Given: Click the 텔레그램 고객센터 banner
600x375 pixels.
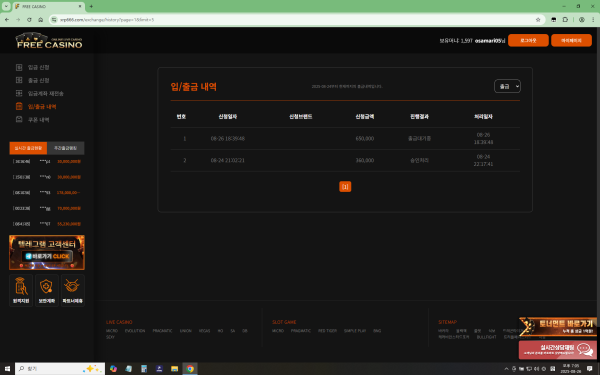Looking at the screenshot, I should coord(47,253).
